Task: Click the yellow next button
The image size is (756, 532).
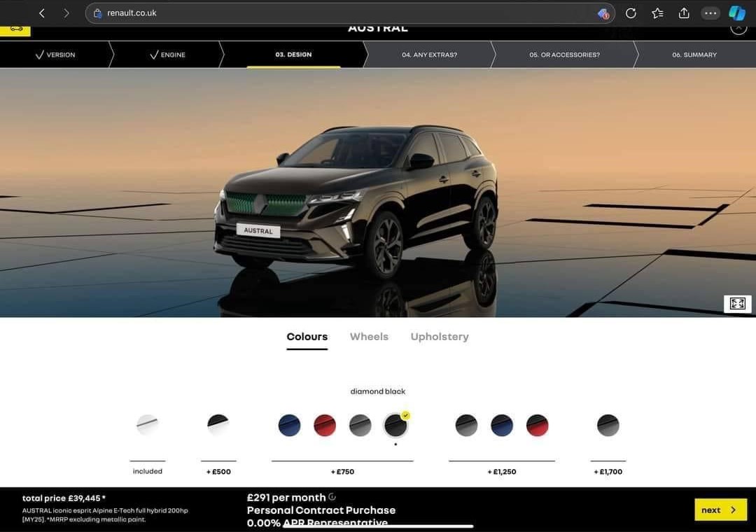Action: 720,510
